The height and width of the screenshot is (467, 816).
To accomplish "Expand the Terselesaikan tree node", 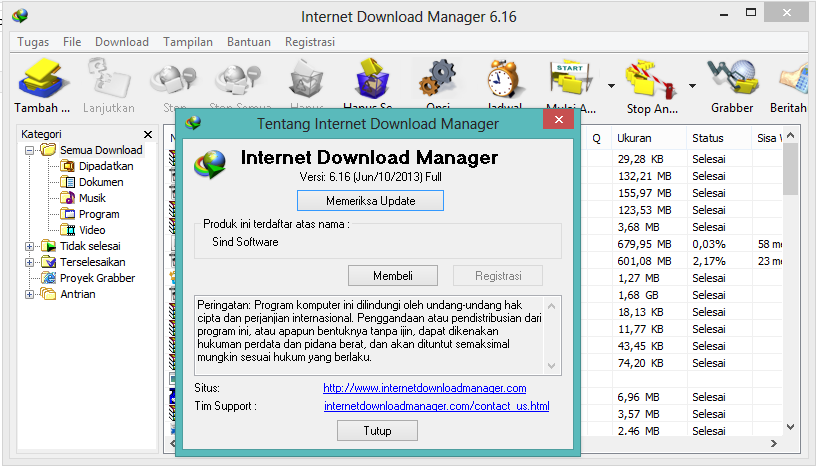I will [30, 262].
